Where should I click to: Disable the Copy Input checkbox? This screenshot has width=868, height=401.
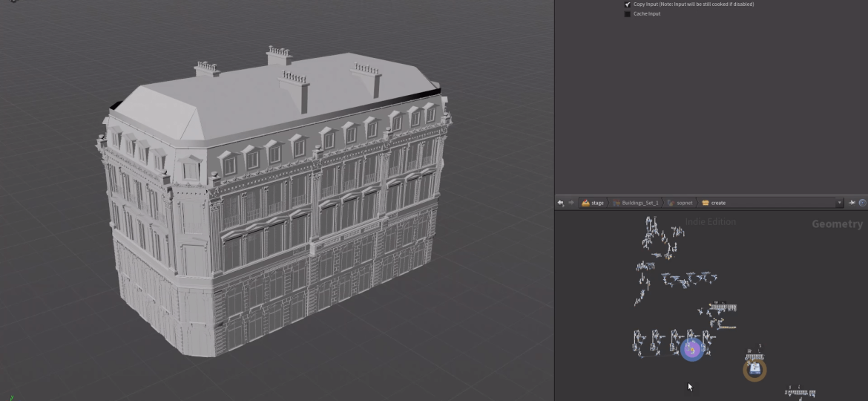(x=628, y=4)
